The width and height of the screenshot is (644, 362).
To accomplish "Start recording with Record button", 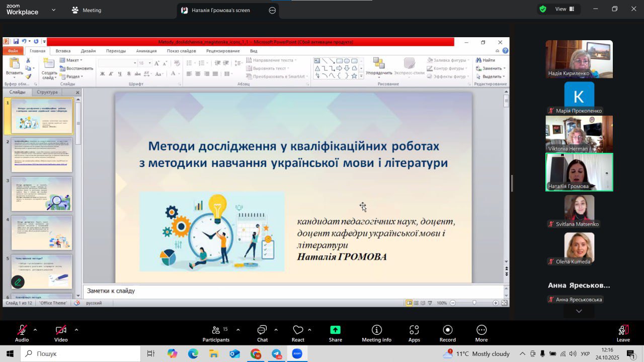I will [447, 332].
